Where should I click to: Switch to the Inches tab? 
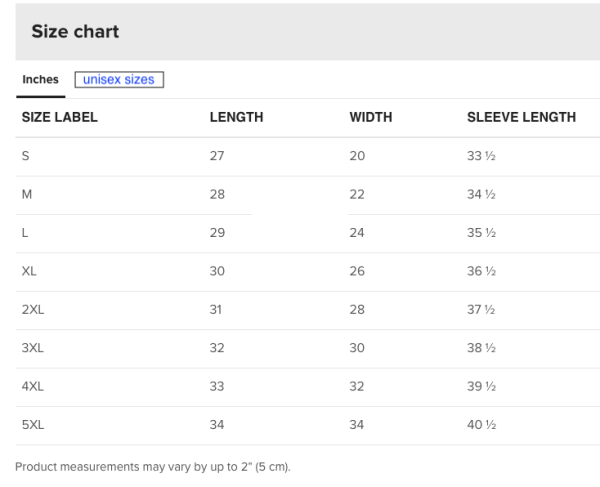(x=40, y=80)
